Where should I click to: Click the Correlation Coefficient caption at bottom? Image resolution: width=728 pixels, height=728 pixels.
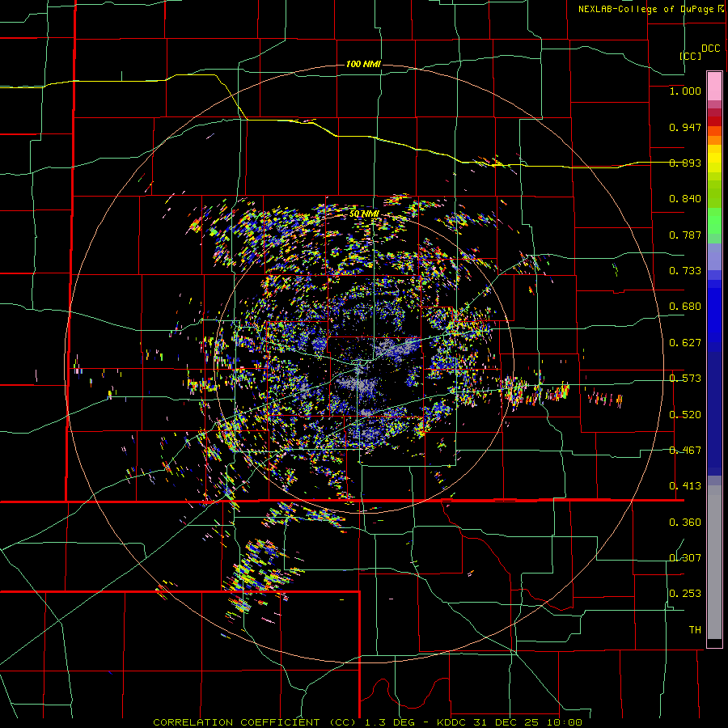click(x=367, y=722)
